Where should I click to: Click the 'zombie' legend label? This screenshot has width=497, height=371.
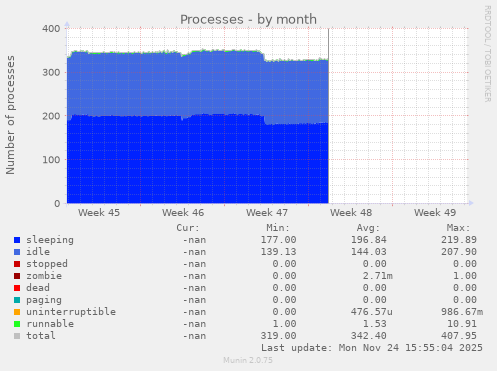pos(44,276)
